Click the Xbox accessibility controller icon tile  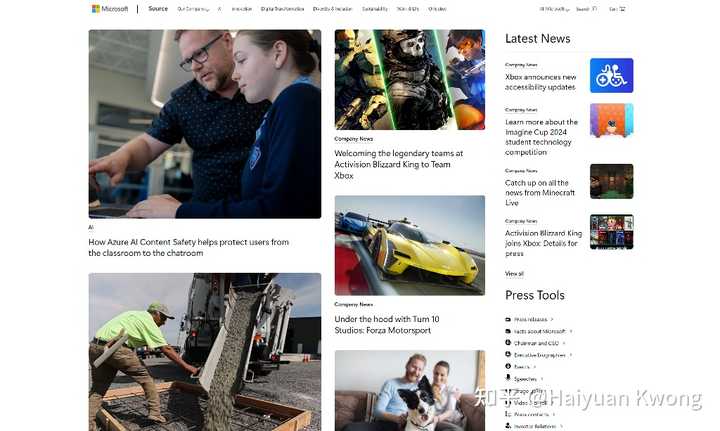pos(611,76)
